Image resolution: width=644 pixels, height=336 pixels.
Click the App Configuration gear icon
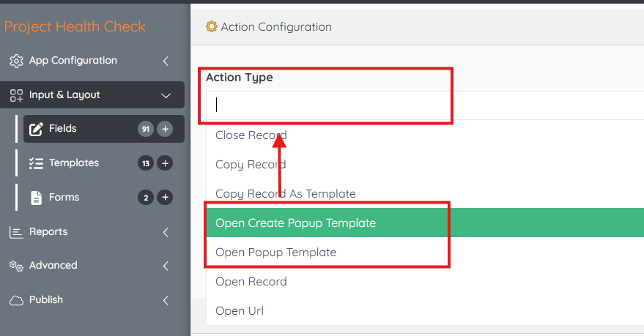click(x=16, y=61)
